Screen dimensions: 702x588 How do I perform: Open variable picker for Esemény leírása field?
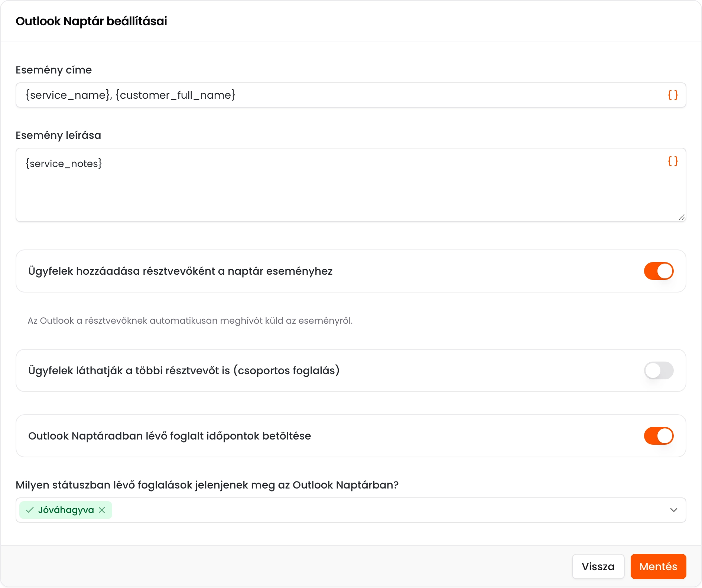tap(673, 161)
